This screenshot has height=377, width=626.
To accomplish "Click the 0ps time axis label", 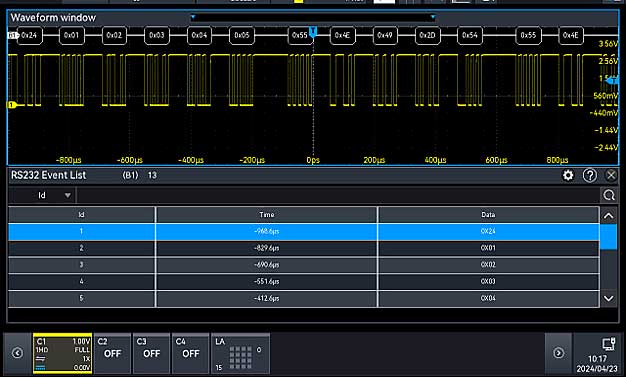I will click(x=313, y=160).
